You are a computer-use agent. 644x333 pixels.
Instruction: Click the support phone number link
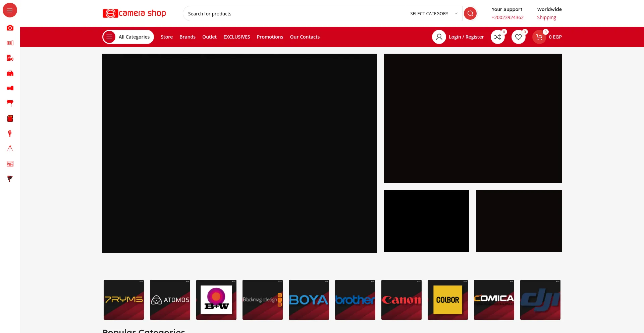tap(507, 17)
